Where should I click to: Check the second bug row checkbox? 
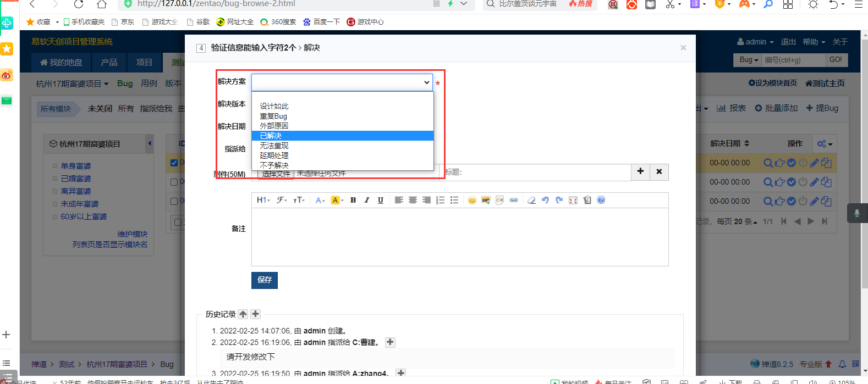(174, 182)
